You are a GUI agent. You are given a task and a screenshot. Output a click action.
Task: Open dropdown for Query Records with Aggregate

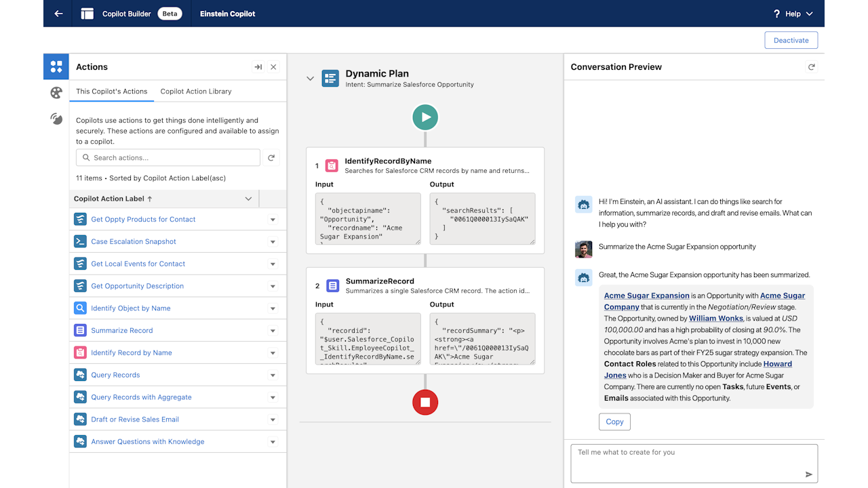coord(273,398)
